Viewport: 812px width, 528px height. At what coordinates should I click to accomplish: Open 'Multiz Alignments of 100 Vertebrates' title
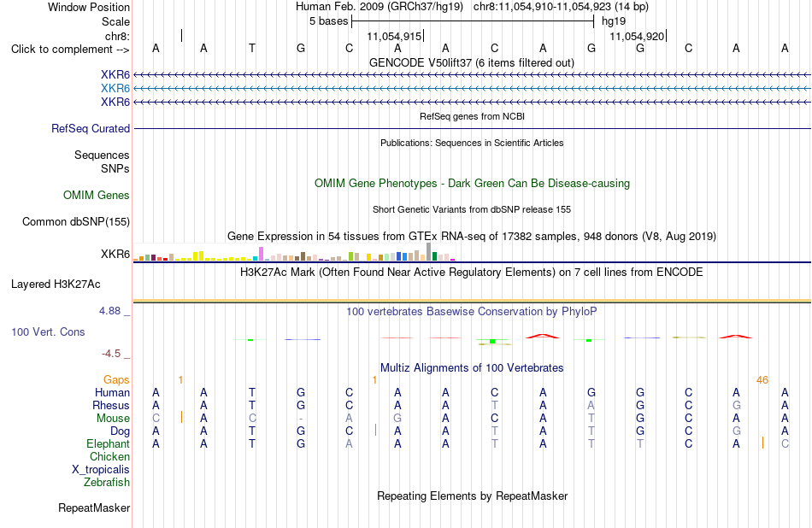[472, 368]
